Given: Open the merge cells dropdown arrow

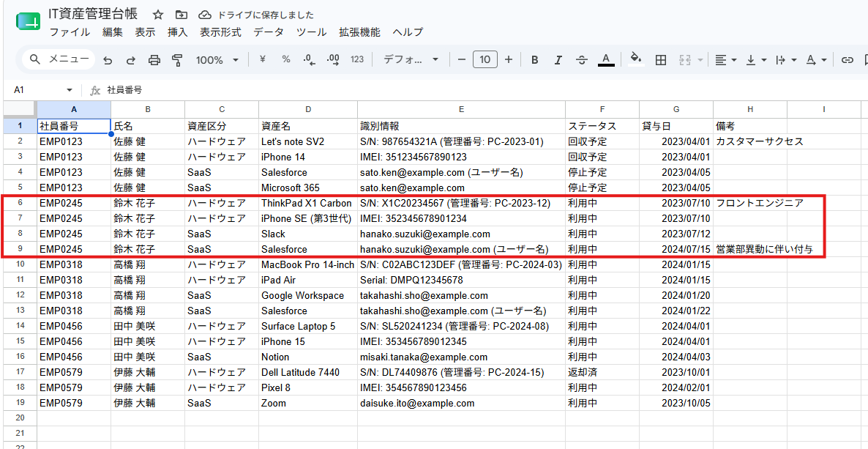Looking at the screenshot, I should [x=700, y=60].
